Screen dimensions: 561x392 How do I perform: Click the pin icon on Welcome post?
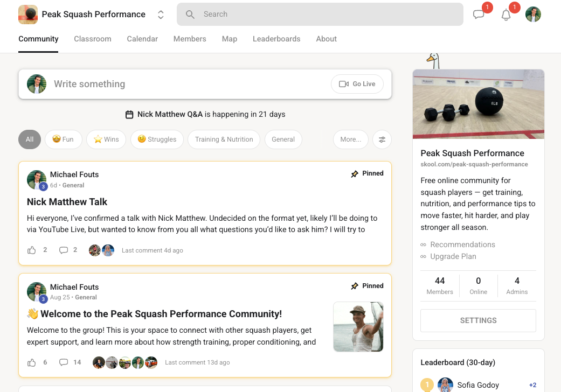355,286
